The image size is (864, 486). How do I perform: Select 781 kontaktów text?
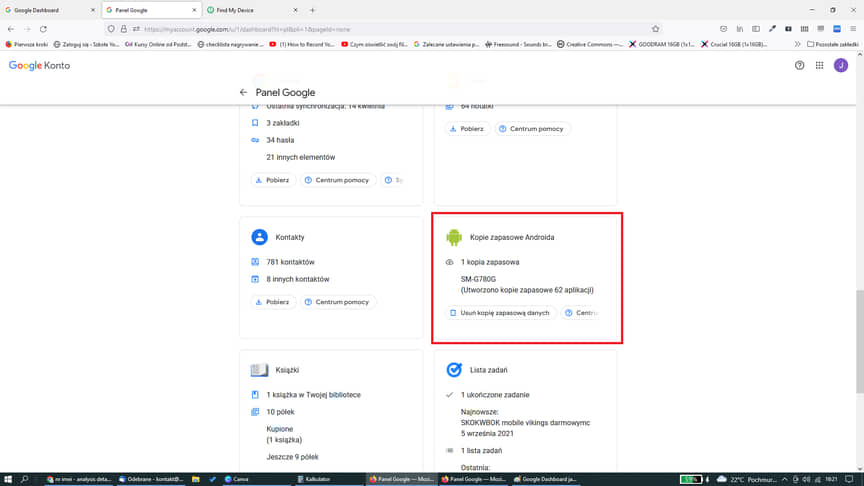[x=290, y=262]
